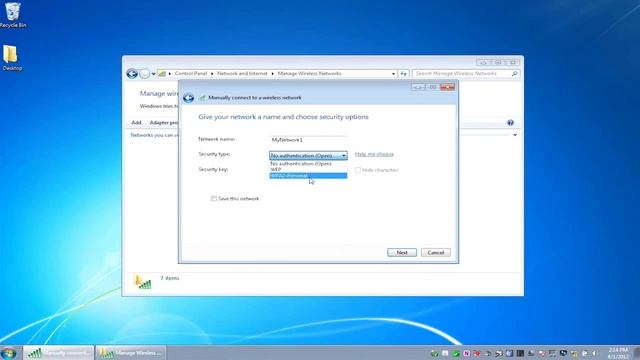Expand the arrow after Network and Internet breadcrumb
The width and height of the screenshot is (640, 360).
pos(272,73)
